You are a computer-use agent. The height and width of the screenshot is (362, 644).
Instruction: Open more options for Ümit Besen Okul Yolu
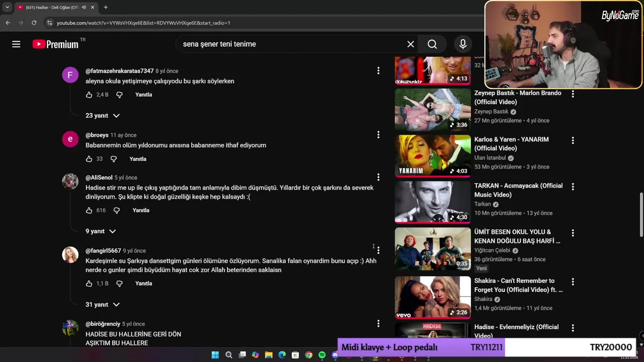pyautogui.click(x=573, y=233)
